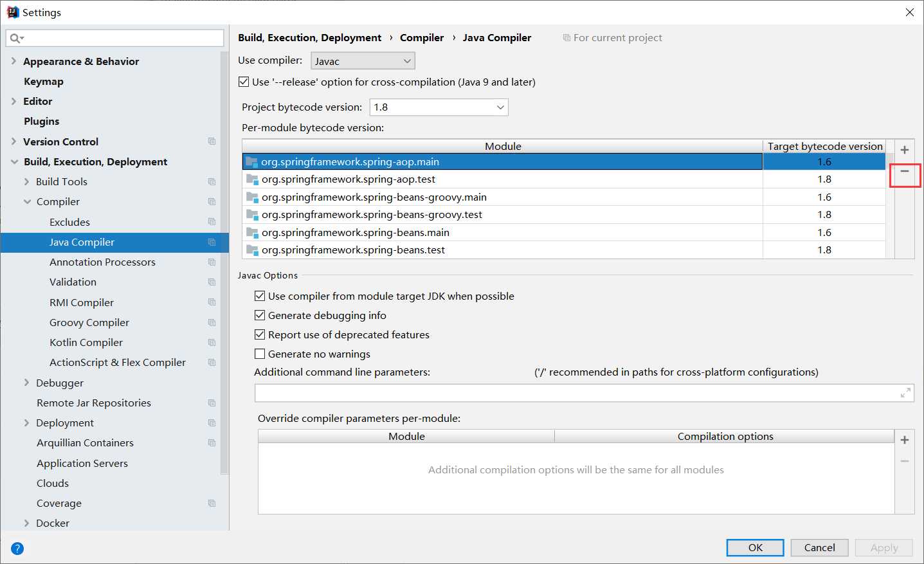924x564 pixels.
Task: Expand the additional command line parameters field icon
Action: pyautogui.click(x=905, y=392)
